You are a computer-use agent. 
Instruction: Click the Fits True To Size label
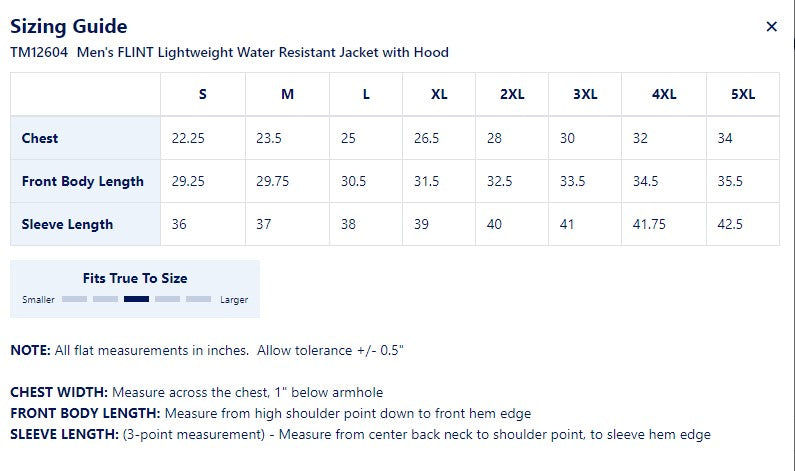[135, 278]
